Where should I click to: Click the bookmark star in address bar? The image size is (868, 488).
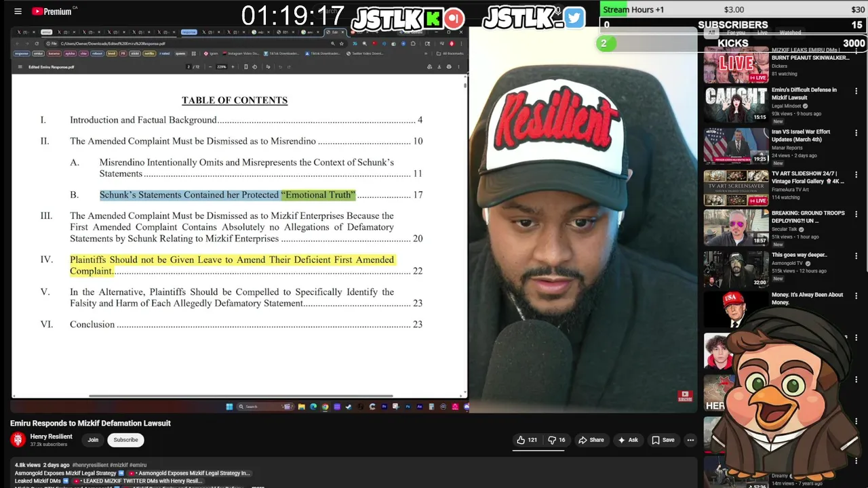[342, 43]
